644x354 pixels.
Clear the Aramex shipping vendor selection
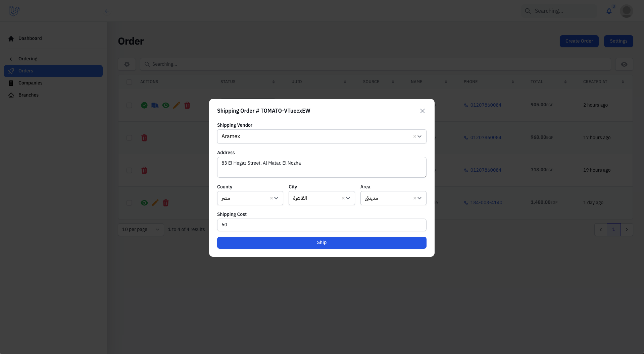414,136
